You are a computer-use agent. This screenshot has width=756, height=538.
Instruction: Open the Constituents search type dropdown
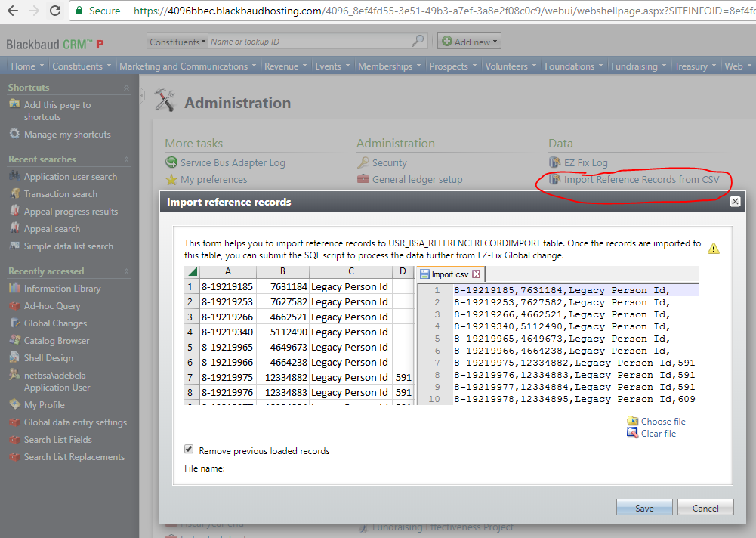pos(177,42)
